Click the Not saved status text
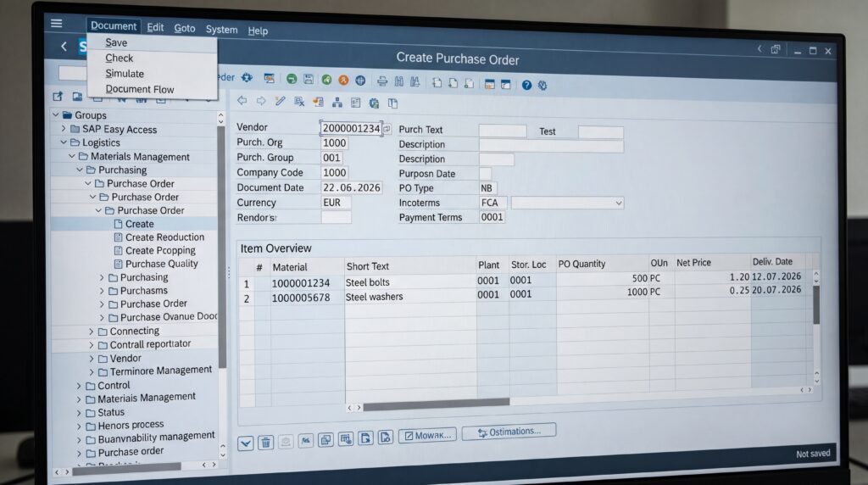 click(x=813, y=454)
